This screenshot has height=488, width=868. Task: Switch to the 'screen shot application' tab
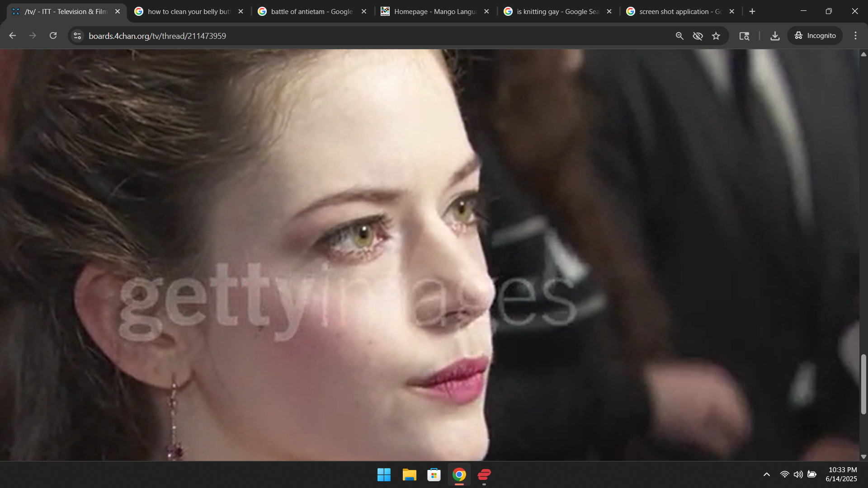(681, 12)
